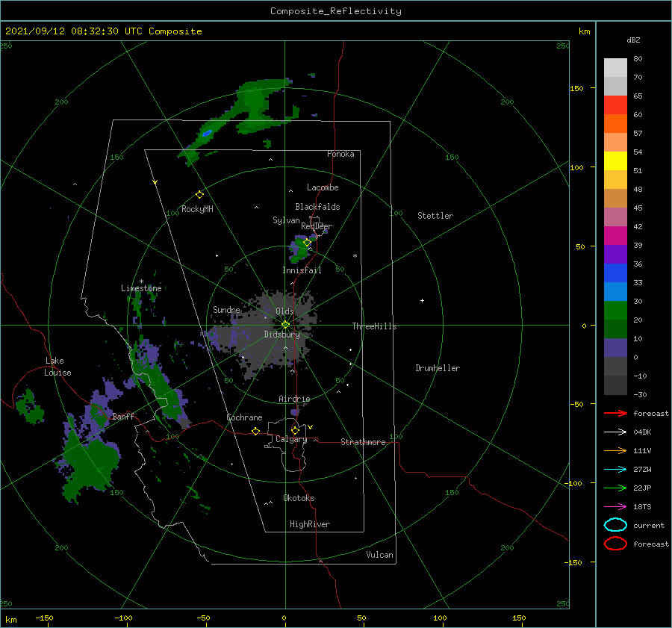Click the ThreeHills town label
Viewport: 672px width, 628px height.
point(374,326)
